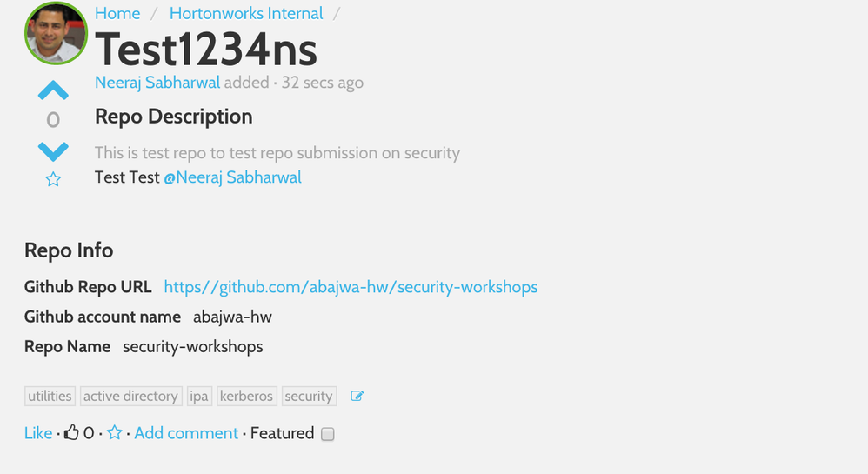The height and width of the screenshot is (474, 868).
Task: Click the Like link
Action: click(38, 433)
